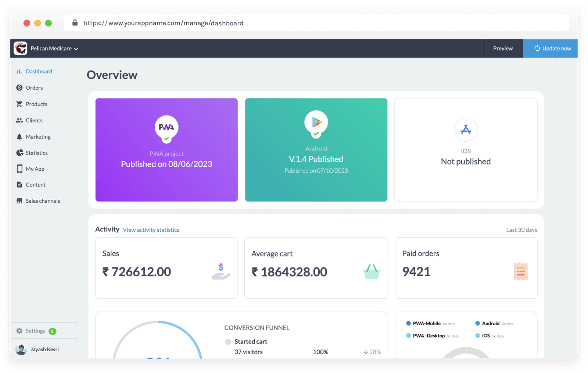588x373 pixels.
Task: Click the Content document icon
Action: point(19,185)
